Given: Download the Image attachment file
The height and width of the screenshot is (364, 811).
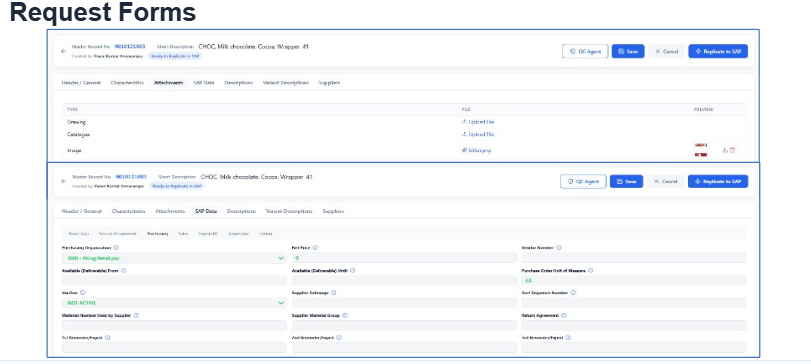Looking at the screenshot, I should click(x=725, y=150).
